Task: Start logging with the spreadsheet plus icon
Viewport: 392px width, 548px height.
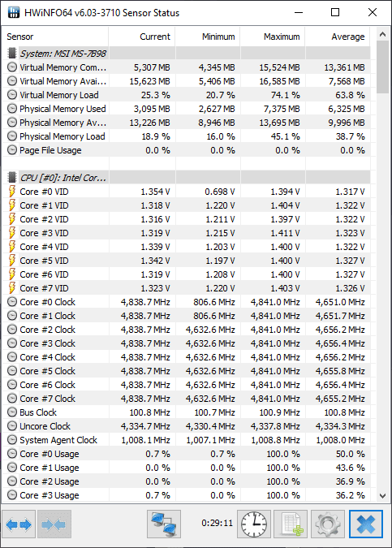Action: click(291, 524)
